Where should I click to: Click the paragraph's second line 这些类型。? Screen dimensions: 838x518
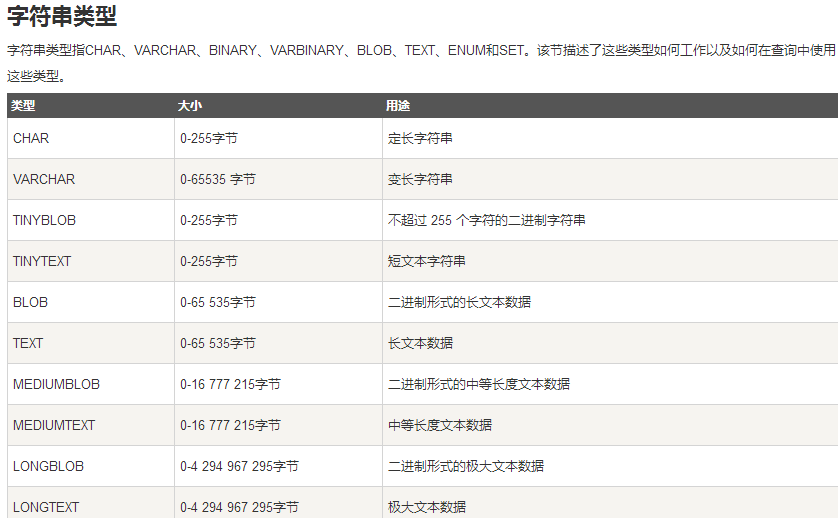[36, 76]
